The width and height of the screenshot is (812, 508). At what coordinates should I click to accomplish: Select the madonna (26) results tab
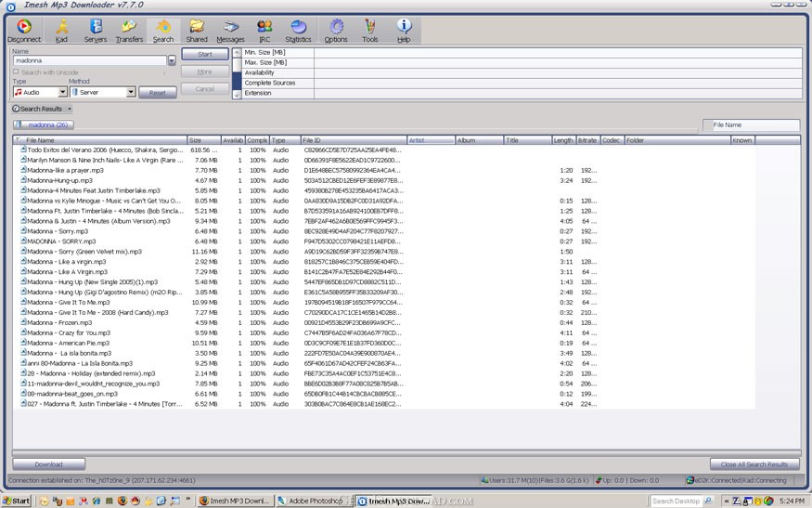pos(44,125)
